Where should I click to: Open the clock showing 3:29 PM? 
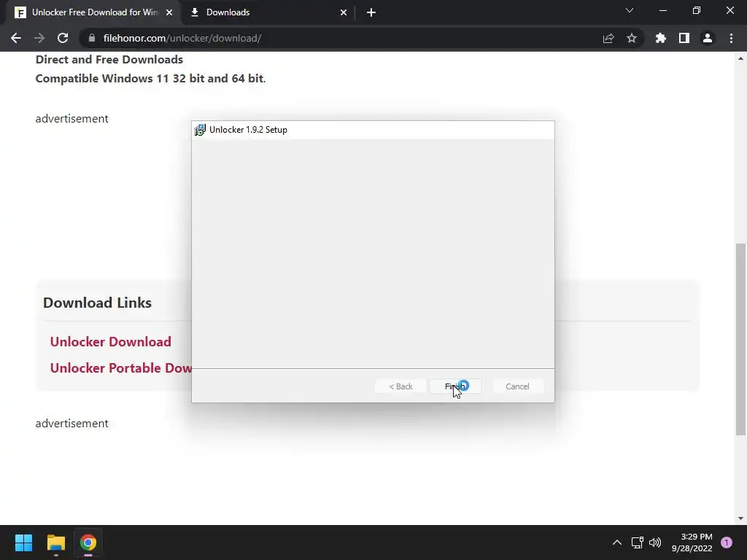coord(692,542)
